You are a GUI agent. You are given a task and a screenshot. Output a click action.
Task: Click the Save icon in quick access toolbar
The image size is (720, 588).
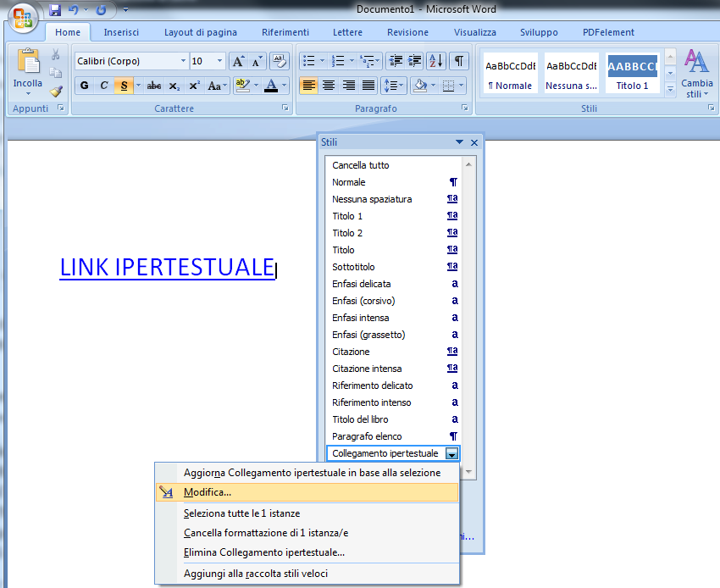[x=55, y=10]
